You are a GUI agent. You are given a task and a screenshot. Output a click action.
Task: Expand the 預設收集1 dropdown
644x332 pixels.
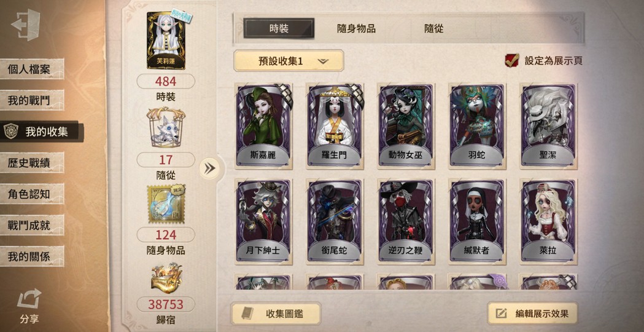(289, 61)
